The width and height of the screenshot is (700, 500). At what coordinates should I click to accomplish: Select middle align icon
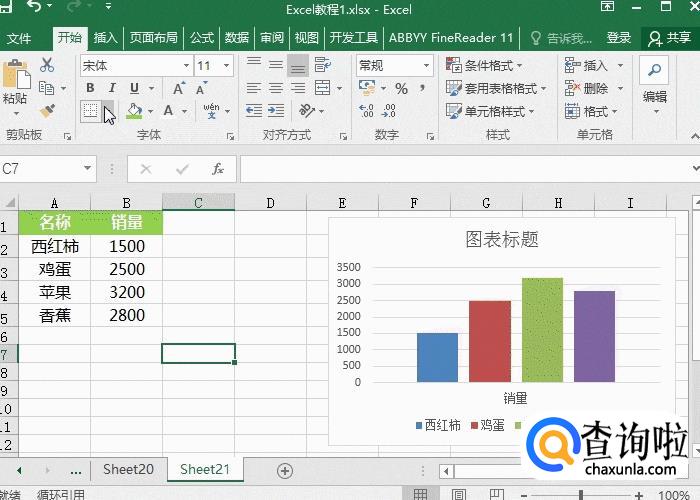[276, 65]
